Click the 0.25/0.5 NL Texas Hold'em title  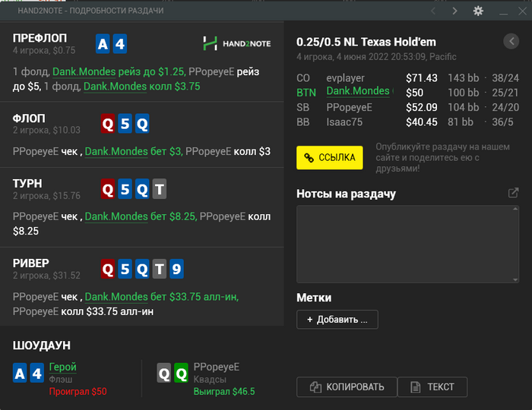(x=366, y=42)
